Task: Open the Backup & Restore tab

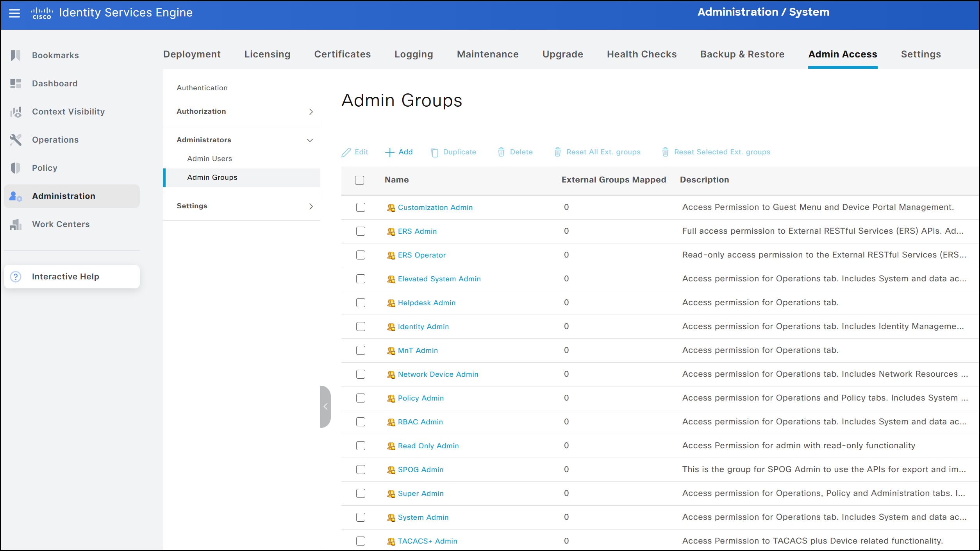Action: [742, 54]
